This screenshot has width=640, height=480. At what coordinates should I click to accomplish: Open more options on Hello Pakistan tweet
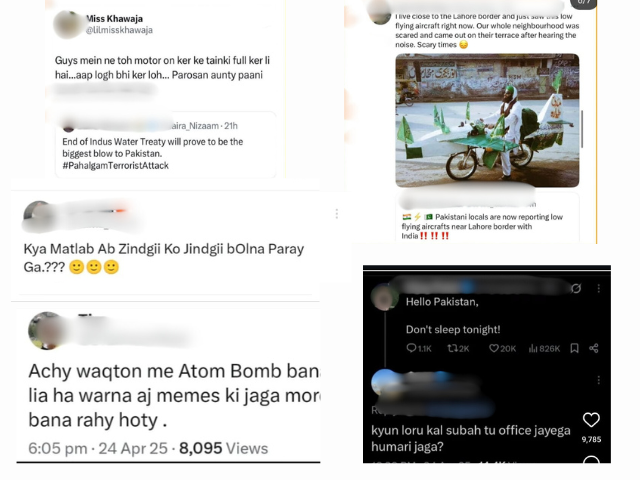[599, 289]
